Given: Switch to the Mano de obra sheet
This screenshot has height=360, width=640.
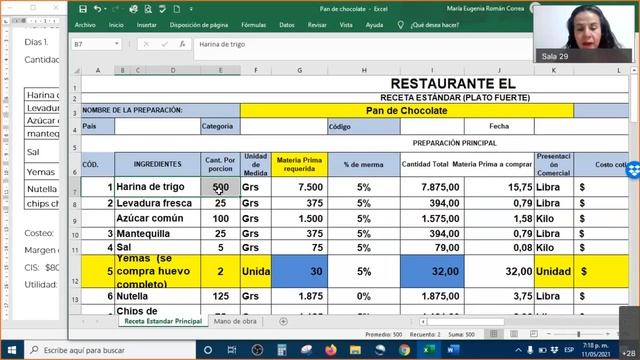Looking at the screenshot, I should pos(235,321).
